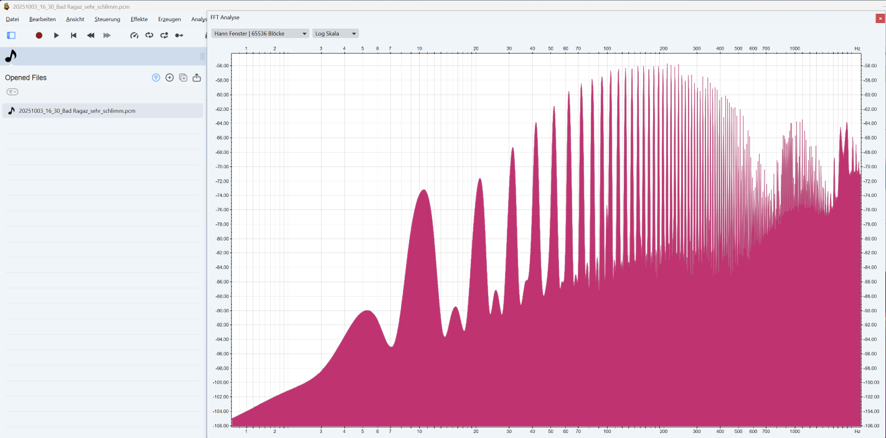The width and height of the screenshot is (886, 438).
Task: Click the loop-with-plus icon
Action: click(x=164, y=35)
